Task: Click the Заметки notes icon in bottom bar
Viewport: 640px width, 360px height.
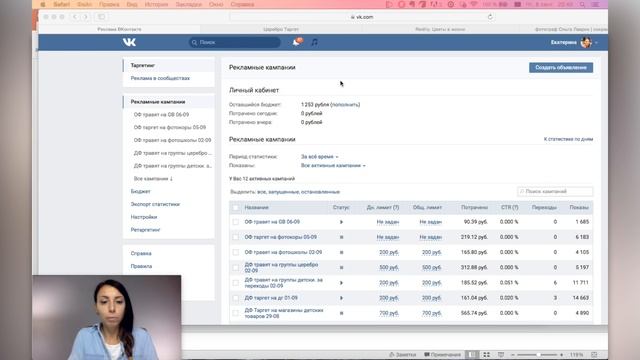Action: click(x=402, y=355)
